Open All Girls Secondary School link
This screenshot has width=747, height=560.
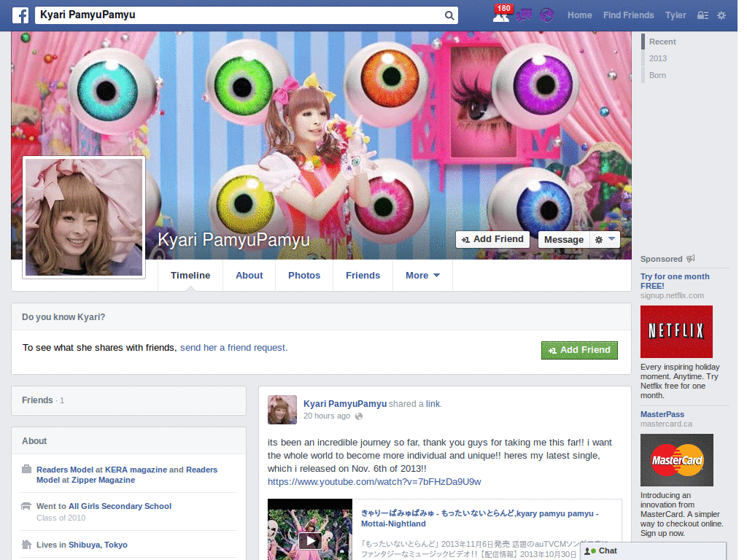120,506
